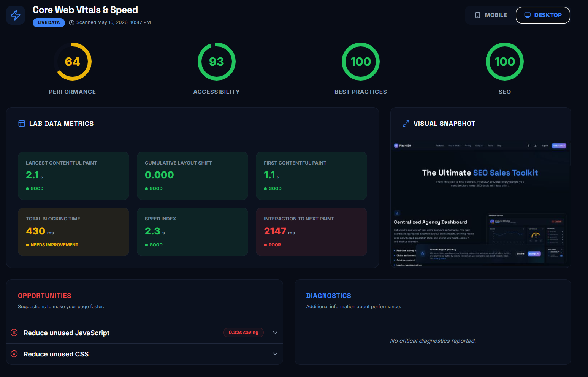Click the SEO score gauge 100
The height and width of the screenshot is (377, 588).
tap(505, 62)
